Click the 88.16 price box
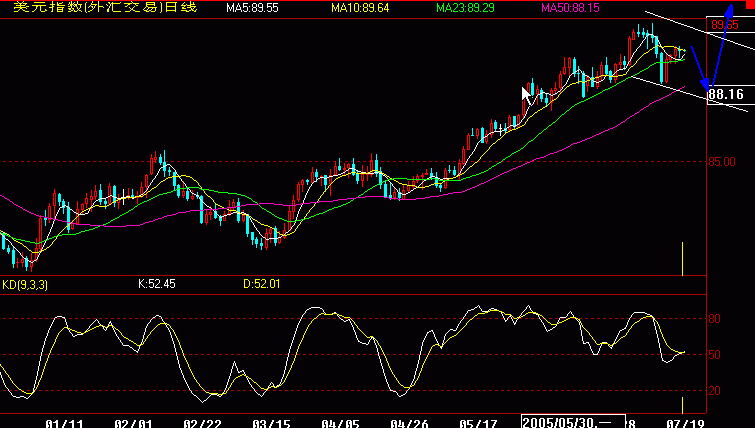Viewport: 755px width, 428px height. tap(730, 94)
